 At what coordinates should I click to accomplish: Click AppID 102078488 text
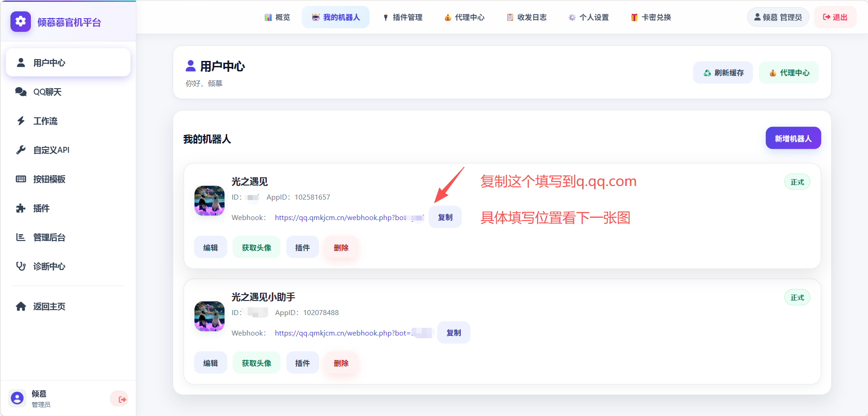[x=307, y=313]
